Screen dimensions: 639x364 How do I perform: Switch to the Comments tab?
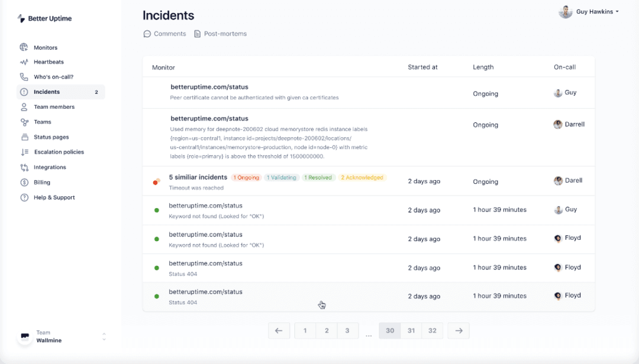click(164, 34)
